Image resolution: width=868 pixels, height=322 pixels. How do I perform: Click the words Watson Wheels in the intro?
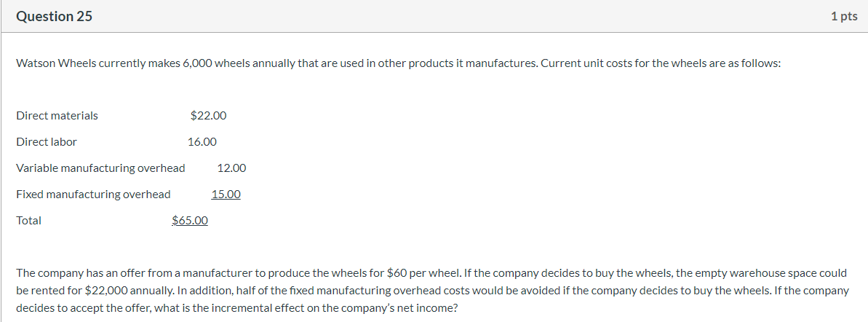[49, 63]
